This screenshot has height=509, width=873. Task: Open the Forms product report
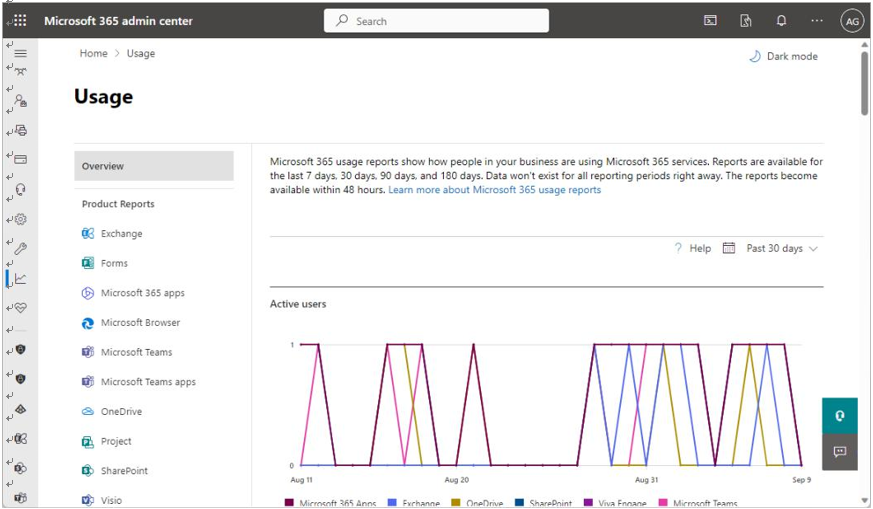pos(105,263)
